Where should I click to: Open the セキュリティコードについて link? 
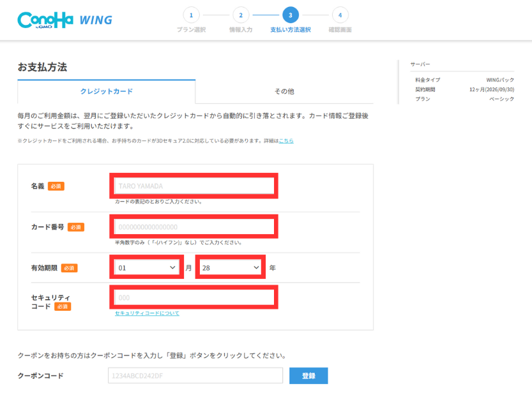[147, 313]
